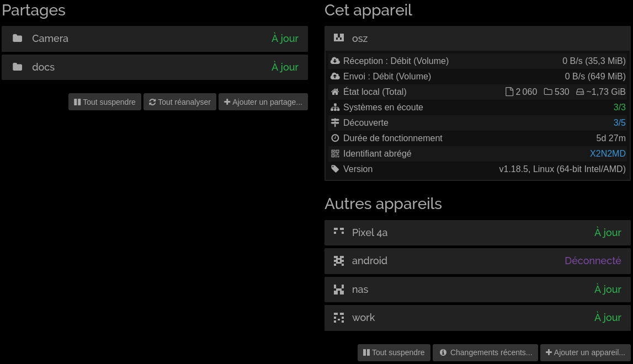Expand the Camera share panel
The image size is (633, 364).
pyautogui.click(x=155, y=39)
